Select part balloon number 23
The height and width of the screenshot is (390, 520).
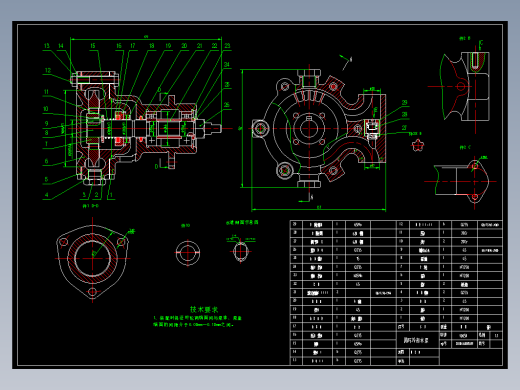(227, 46)
